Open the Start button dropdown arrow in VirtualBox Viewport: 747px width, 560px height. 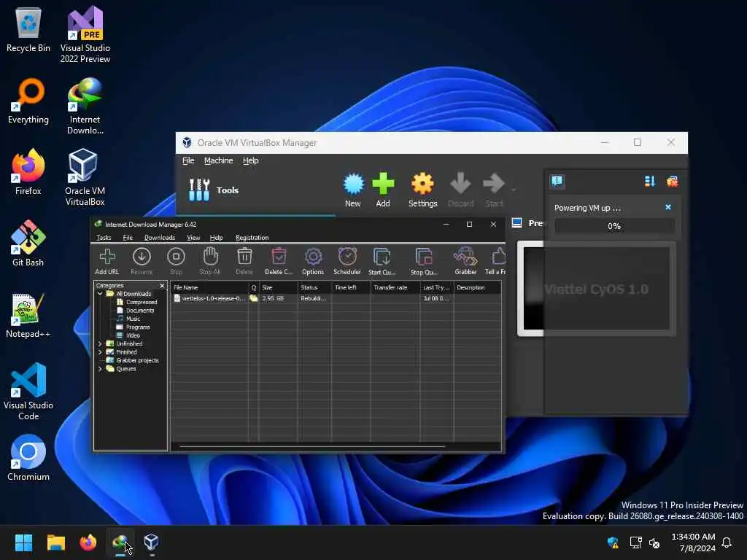pos(514,190)
